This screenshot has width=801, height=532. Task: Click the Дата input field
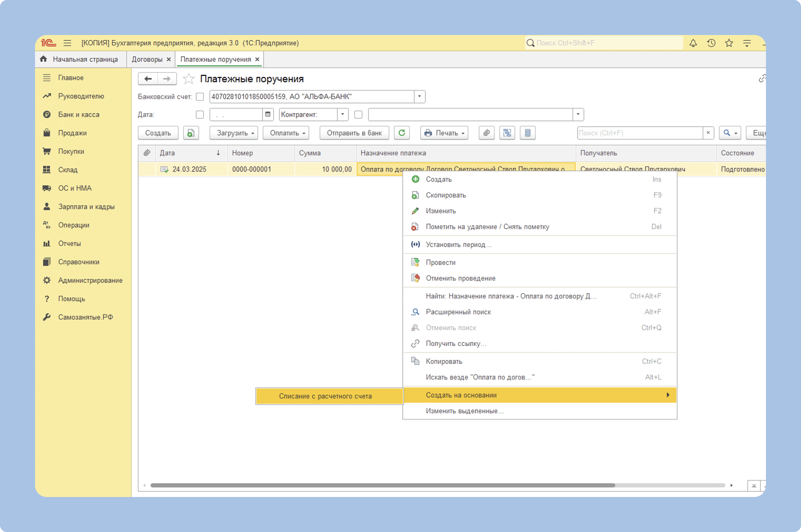pyautogui.click(x=236, y=114)
